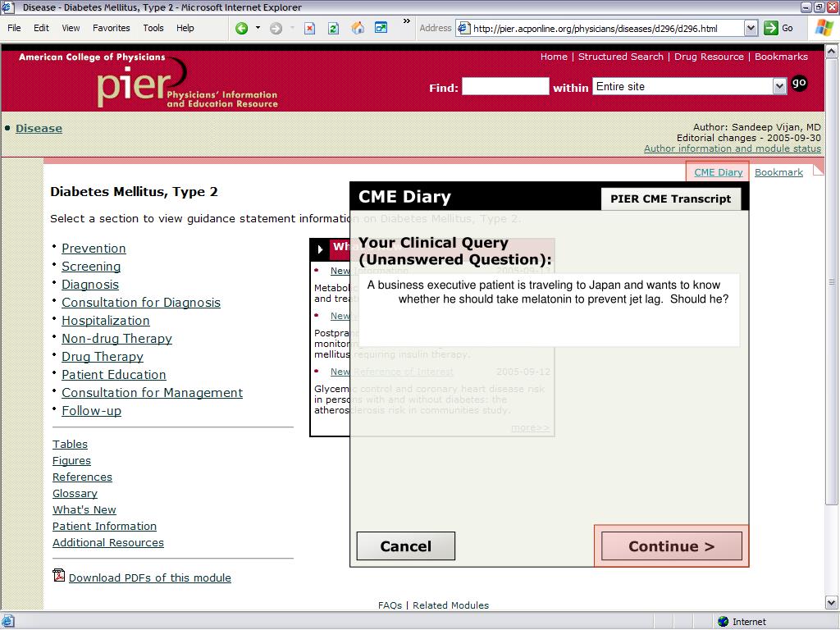Open the Patient Information link
Screen dimensions: 840x630
[x=104, y=526]
